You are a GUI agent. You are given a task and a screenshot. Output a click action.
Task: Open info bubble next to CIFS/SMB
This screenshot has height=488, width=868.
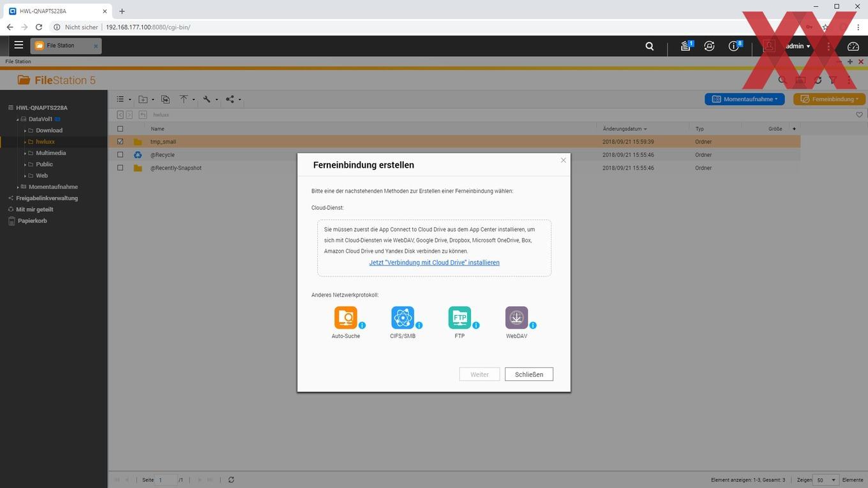pyautogui.click(x=419, y=325)
